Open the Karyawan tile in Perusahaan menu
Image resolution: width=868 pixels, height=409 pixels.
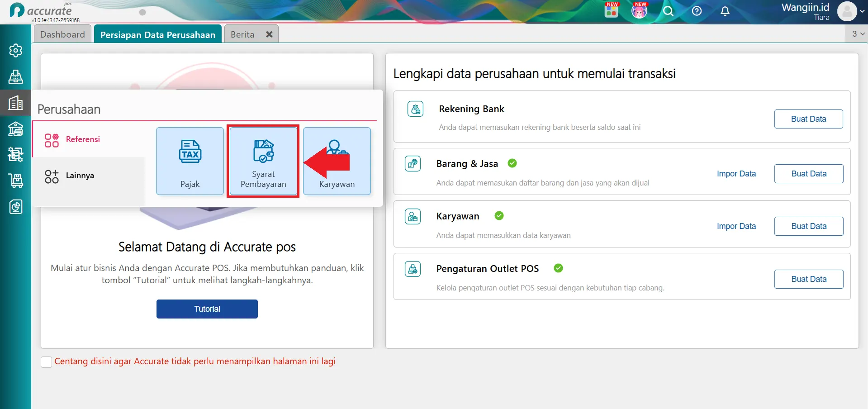click(337, 161)
